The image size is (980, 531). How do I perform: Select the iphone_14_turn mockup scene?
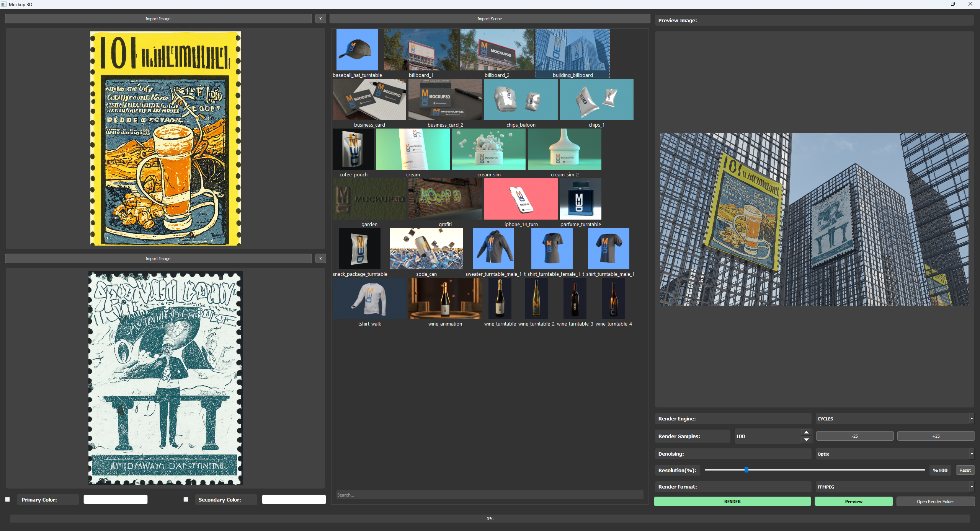pyautogui.click(x=521, y=199)
